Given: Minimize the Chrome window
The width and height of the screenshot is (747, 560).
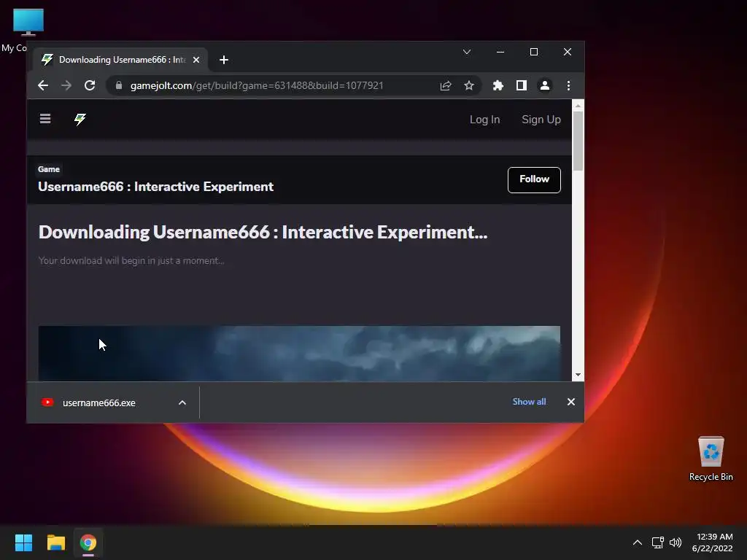Looking at the screenshot, I should 500,52.
